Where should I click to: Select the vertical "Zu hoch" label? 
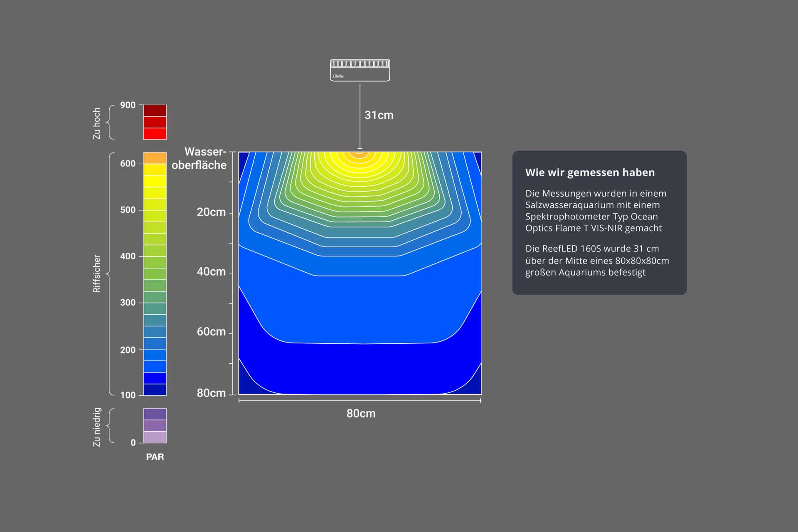[x=96, y=123]
